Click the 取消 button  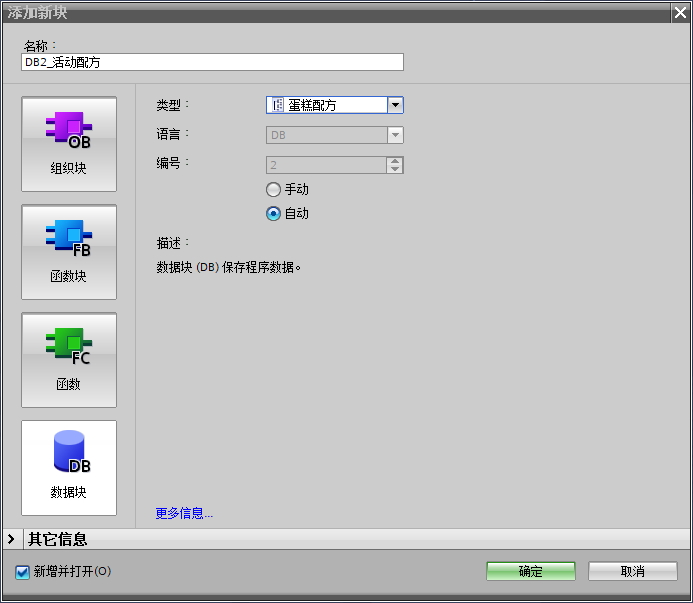coord(632,571)
